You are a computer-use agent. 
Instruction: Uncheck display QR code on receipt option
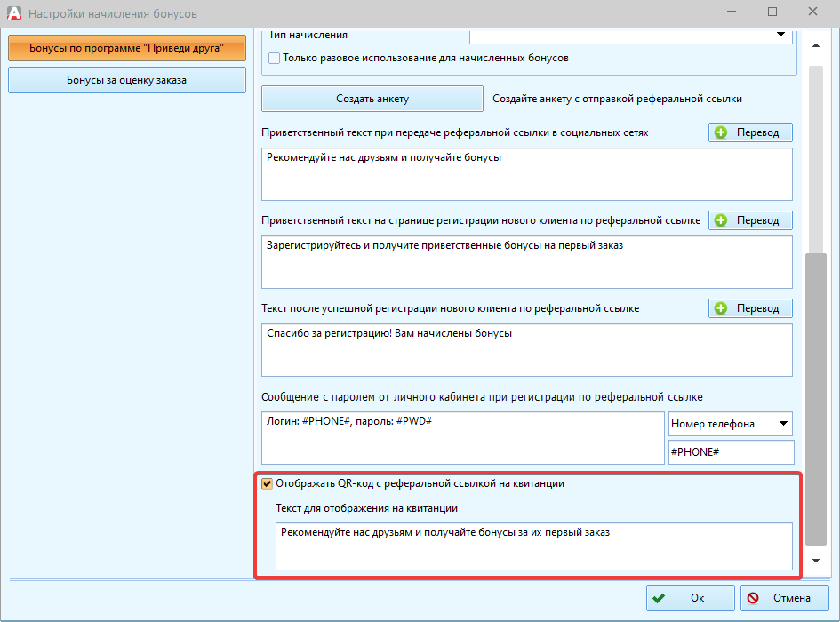[x=267, y=483]
